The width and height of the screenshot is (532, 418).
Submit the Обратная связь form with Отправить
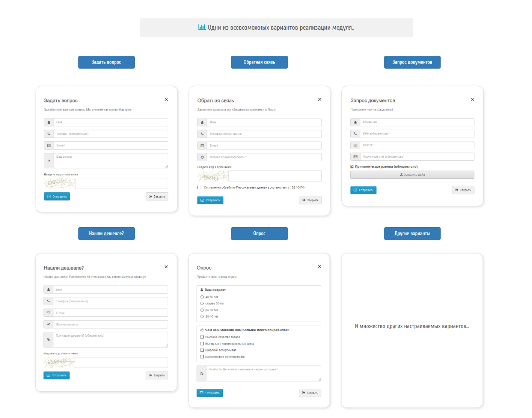click(210, 200)
